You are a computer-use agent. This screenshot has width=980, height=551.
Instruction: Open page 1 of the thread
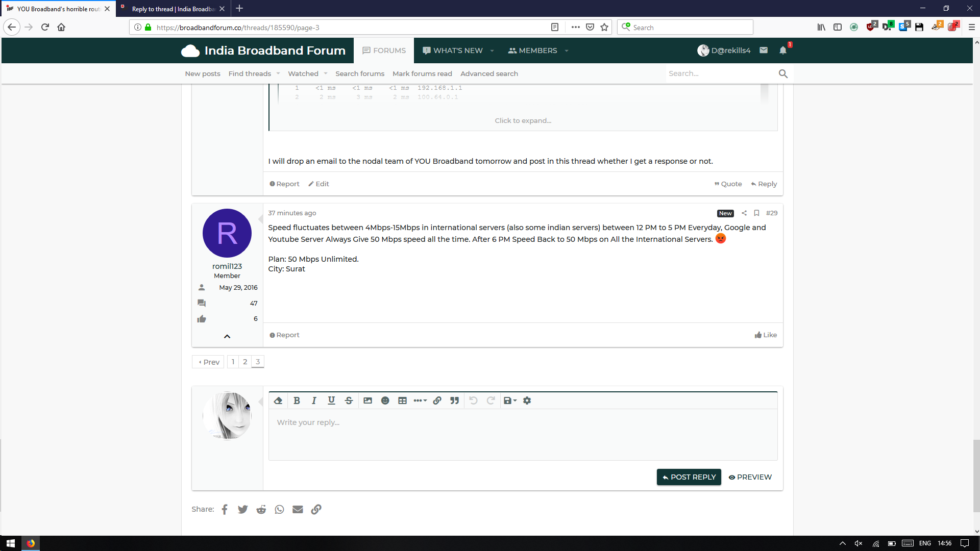click(x=233, y=362)
